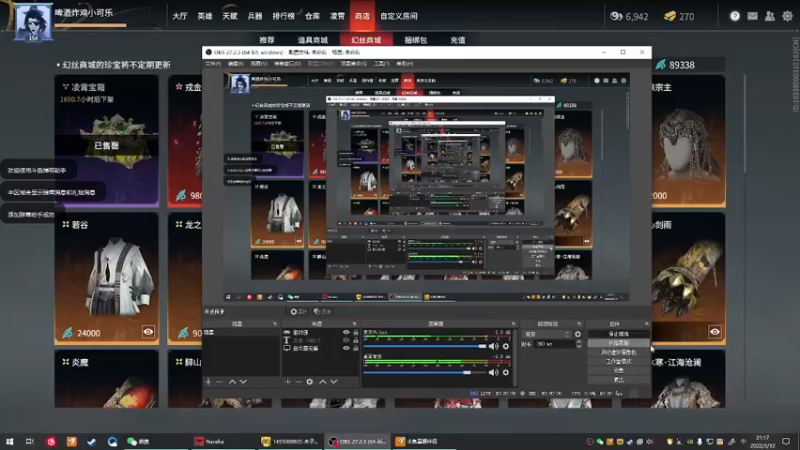Screen dimensions: 800x450
Task: Switch to the 道具商城 shop tab
Action: pyautogui.click(x=313, y=40)
